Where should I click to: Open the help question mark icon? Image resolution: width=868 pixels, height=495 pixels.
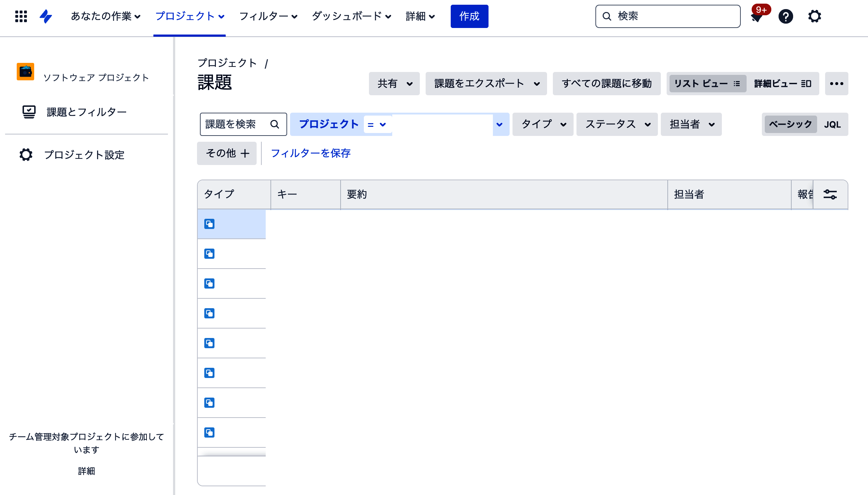(786, 16)
